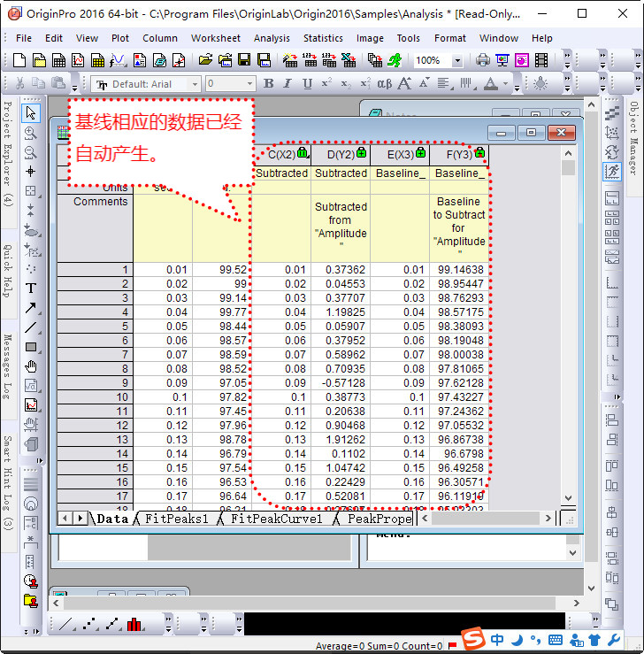Select the Pan hand tool
This screenshot has height=654, width=644.
pyautogui.click(x=31, y=366)
